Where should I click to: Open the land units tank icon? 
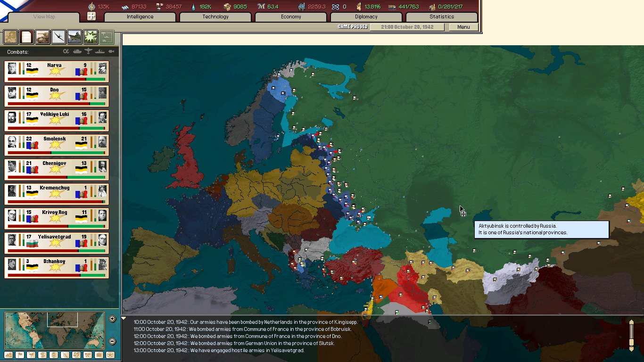(x=42, y=36)
